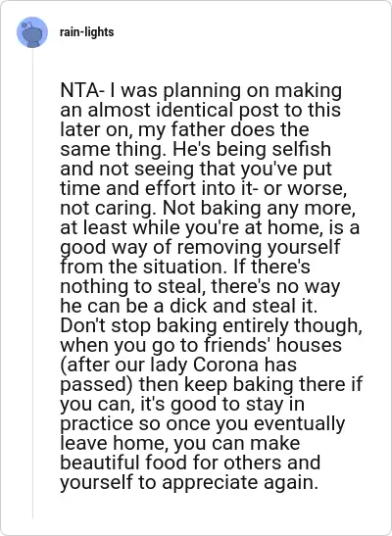Click "good way of removing yourself" line
This screenshot has height=536, width=392.
(x=200, y=247)
